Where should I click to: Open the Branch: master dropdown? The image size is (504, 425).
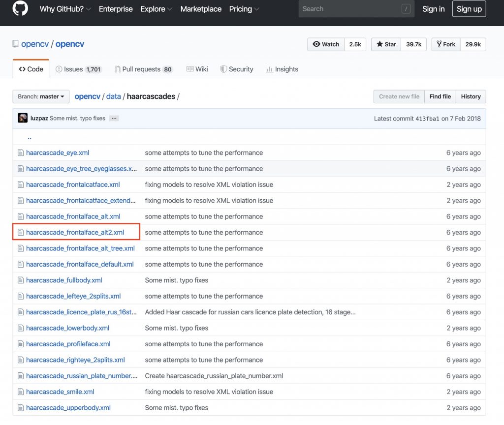click(41, 96)
